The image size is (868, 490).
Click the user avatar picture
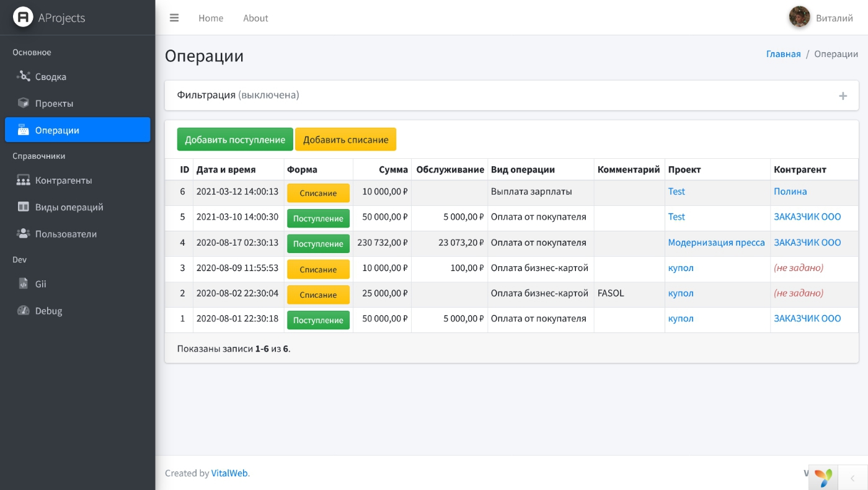[x=799, y=17]
